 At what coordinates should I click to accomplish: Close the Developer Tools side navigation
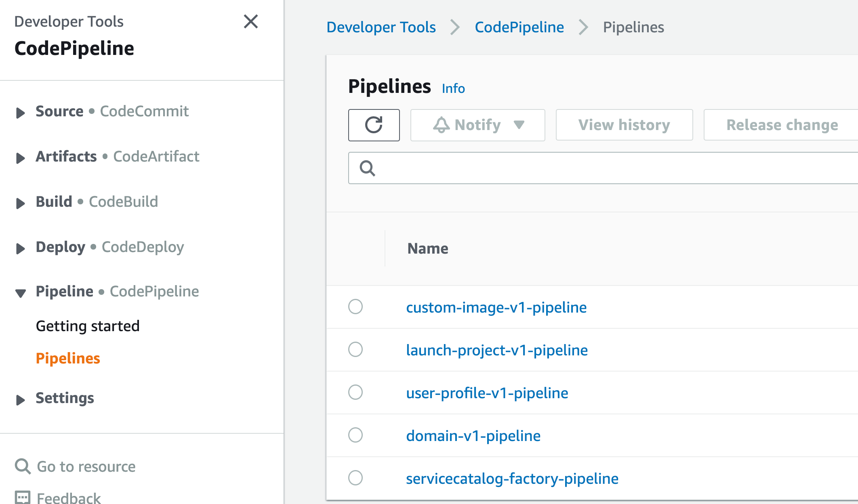tap(251, 21)
